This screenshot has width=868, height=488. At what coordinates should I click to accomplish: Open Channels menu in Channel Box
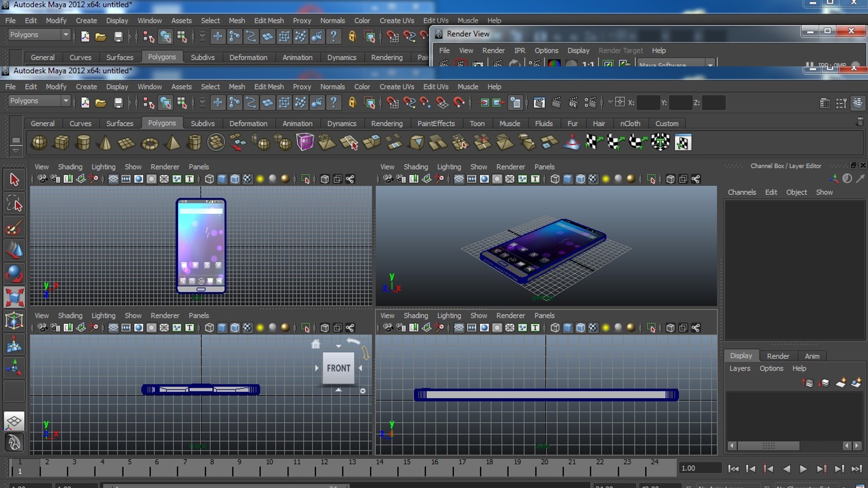point(742,192)
